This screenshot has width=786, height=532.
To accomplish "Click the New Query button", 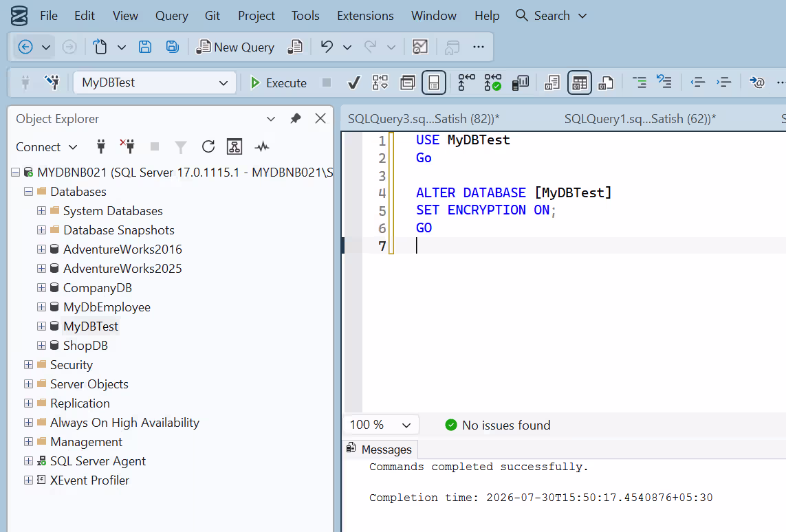I will pyautogui.click(x=235, y=47).
